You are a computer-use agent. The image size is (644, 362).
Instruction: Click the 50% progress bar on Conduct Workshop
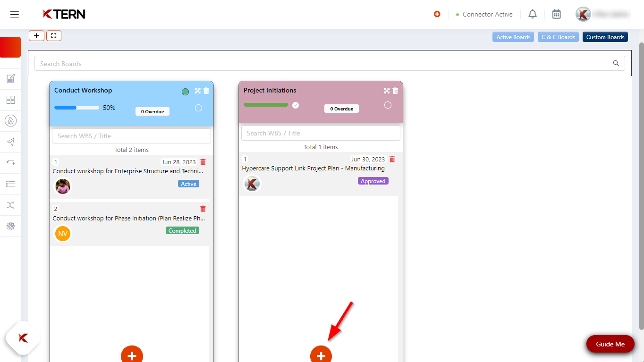[x=76, y=108]
